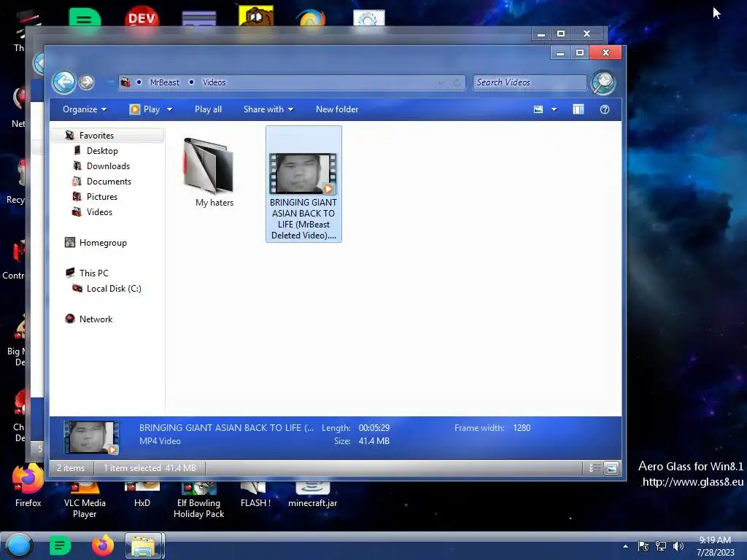Open Help with the question mark icon

[605, 109]
